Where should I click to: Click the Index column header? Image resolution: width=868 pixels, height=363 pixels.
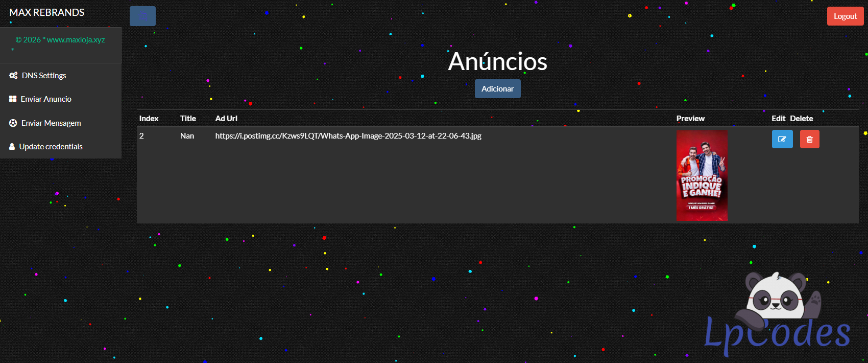click(149, 119)
